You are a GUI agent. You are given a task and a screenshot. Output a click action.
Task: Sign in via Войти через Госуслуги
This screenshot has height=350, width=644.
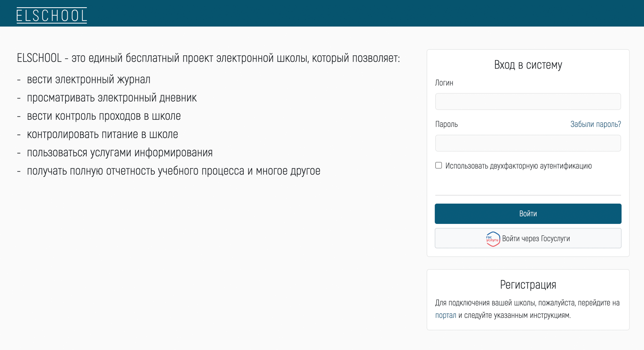[528, 238]
